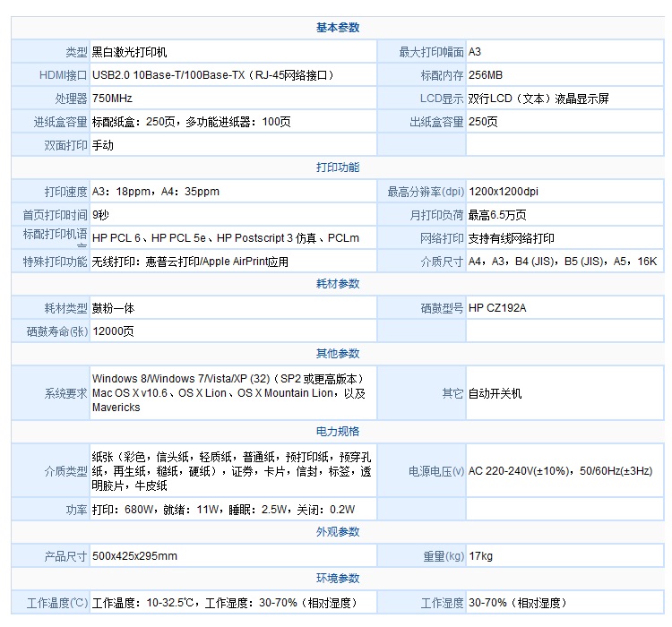Click the 介质类型 label
Image resolution: width=672 pixels, height=627 pixels.
click(x=65, y=471)
